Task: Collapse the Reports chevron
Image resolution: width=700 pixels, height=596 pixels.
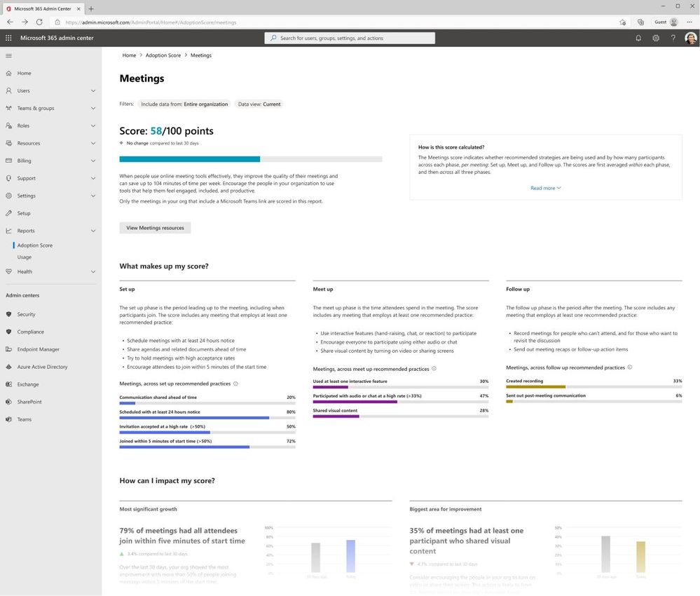Action: tap(93, 231)
